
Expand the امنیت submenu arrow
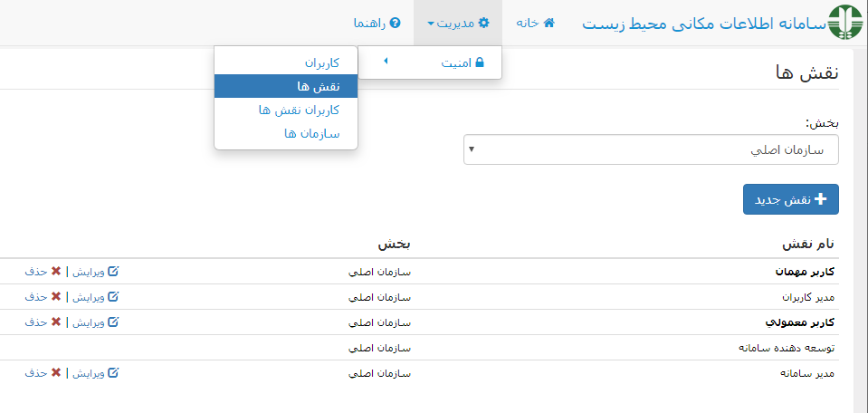(x=386, y=62)
